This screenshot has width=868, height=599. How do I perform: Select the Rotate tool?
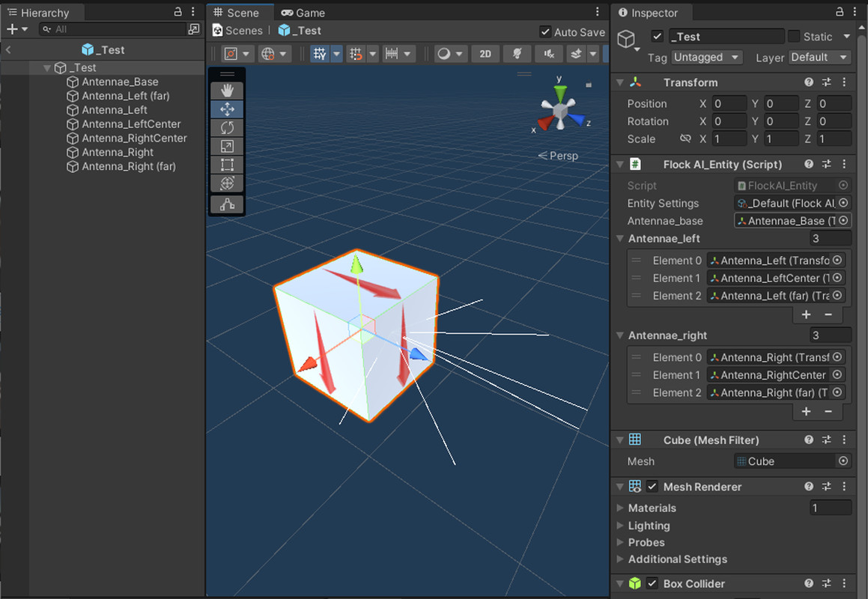[227, 128]
